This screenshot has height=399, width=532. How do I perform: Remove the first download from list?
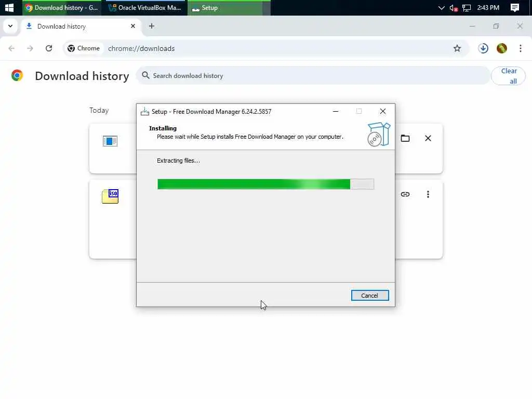pos(428,138)
